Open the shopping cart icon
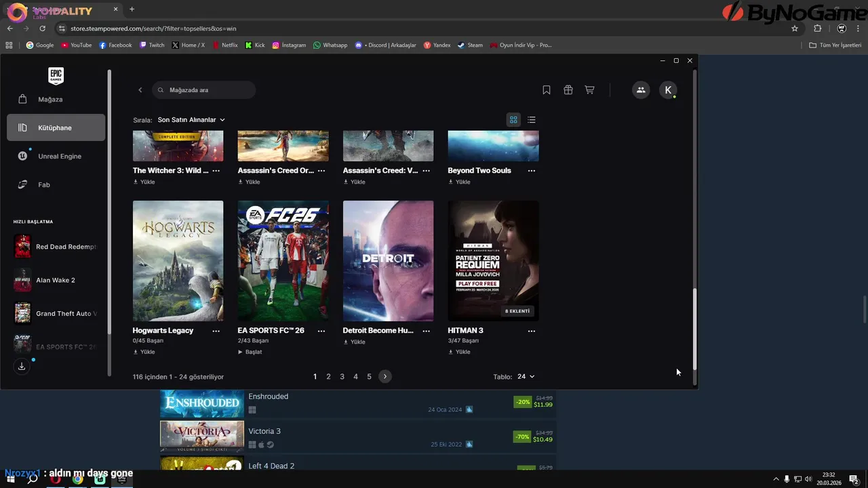 [x=589, y=90]
